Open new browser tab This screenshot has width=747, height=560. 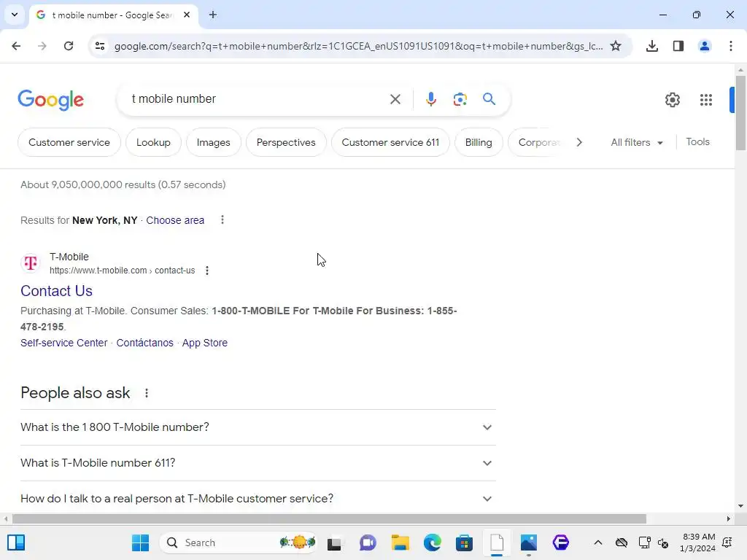(x=212, y=15)
